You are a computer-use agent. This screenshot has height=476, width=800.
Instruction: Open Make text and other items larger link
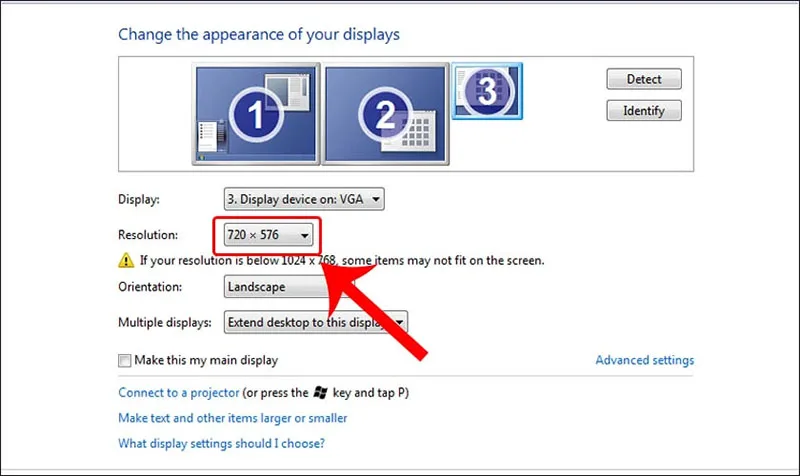pos(233,418)
